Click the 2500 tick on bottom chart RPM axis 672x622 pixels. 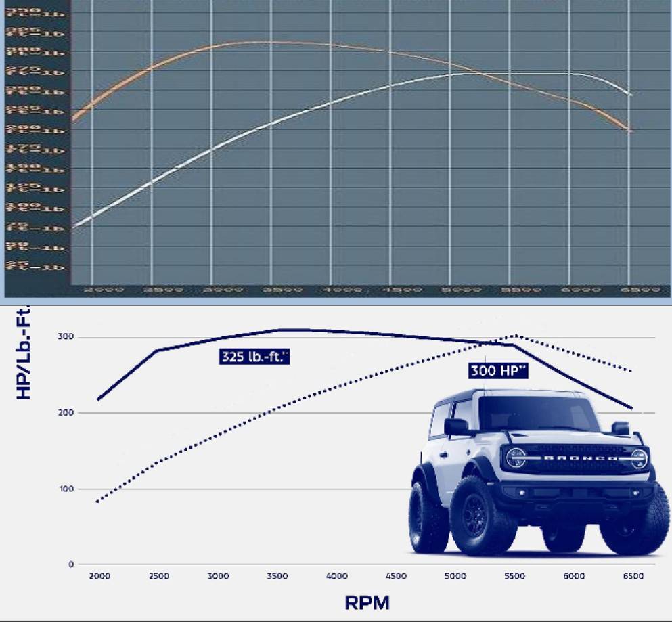159,576
